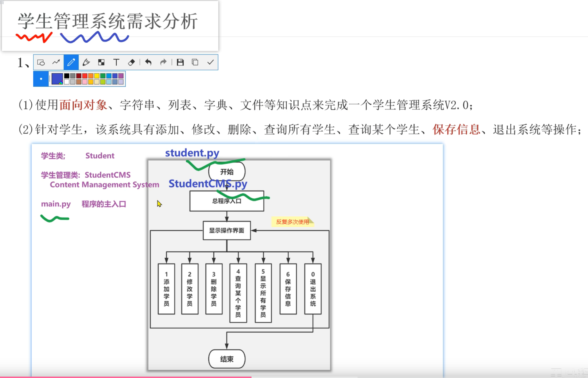The image size is (588, 378).
Task: Click the redo arrow icon
Action: point(163,62)
